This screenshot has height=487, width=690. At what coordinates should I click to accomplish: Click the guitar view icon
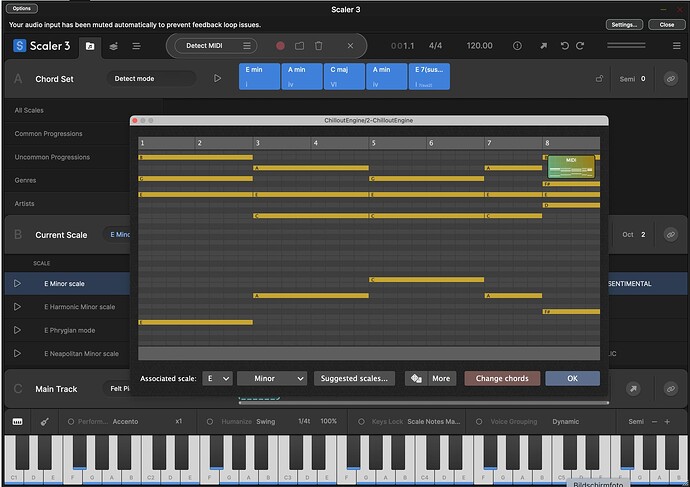[x=44, y=421]
